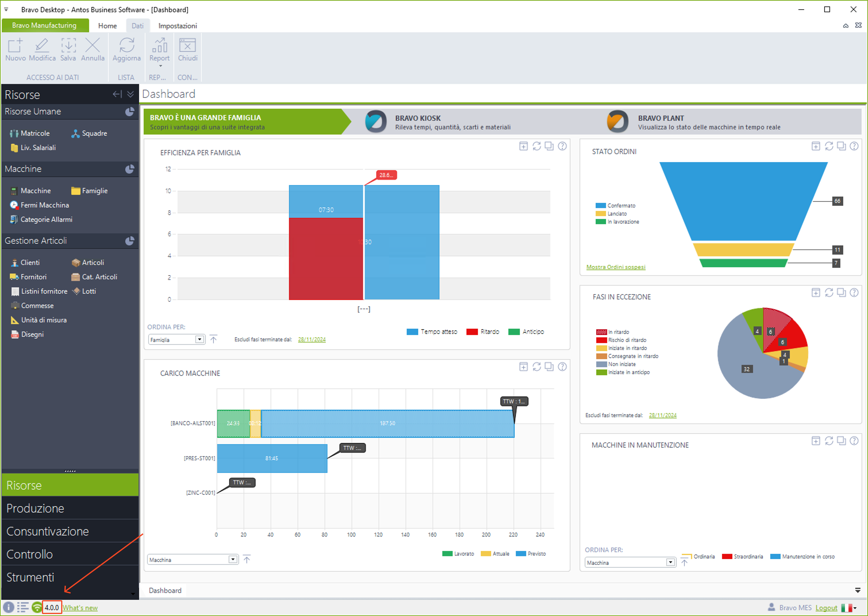Screen dimensions: 868x616
Task: Switch to the Dati ribbon tab
Action: click(137, 25)
